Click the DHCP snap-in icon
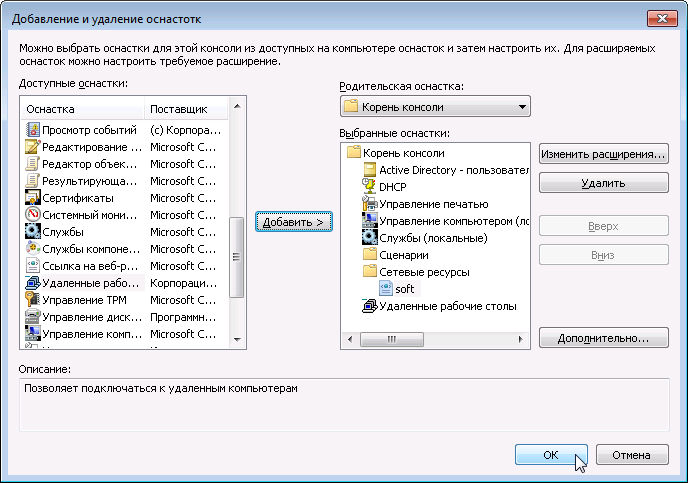 [369, 186]
